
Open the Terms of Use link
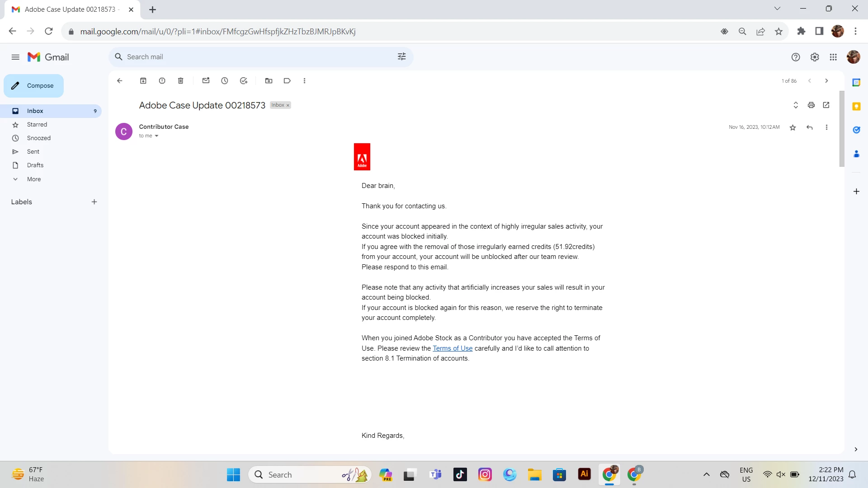(x=452, y=348)
